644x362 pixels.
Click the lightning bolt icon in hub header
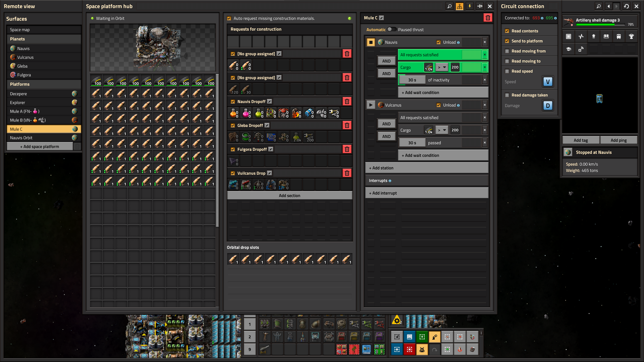point(469,6)
